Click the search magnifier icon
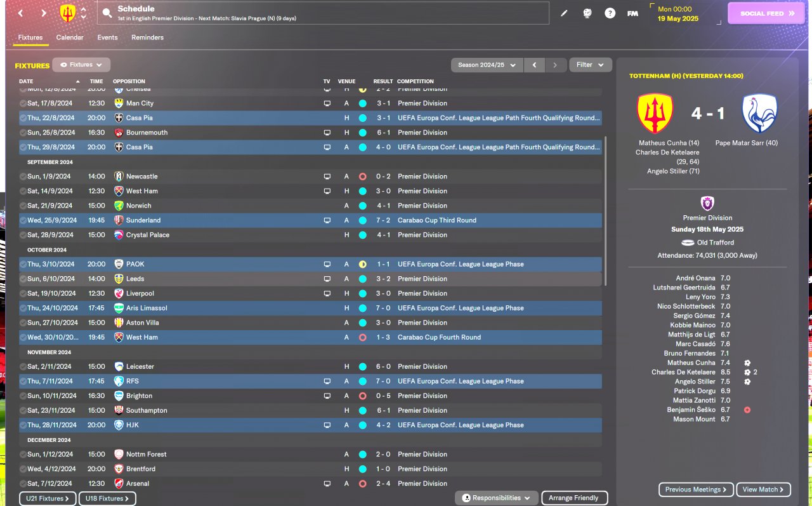 click(107, 13)
